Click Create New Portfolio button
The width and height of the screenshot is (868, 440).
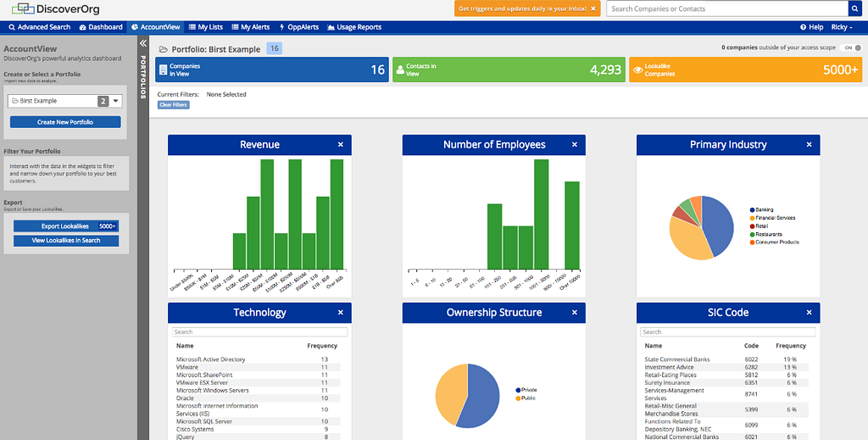(65, 122)
